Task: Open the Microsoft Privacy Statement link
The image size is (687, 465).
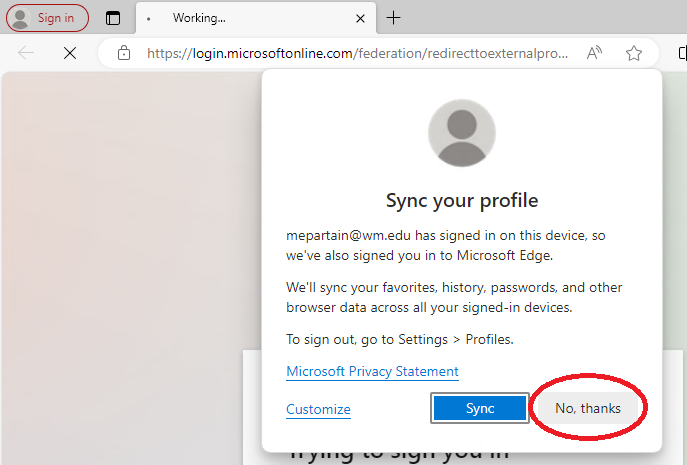Action: (372, 371)
